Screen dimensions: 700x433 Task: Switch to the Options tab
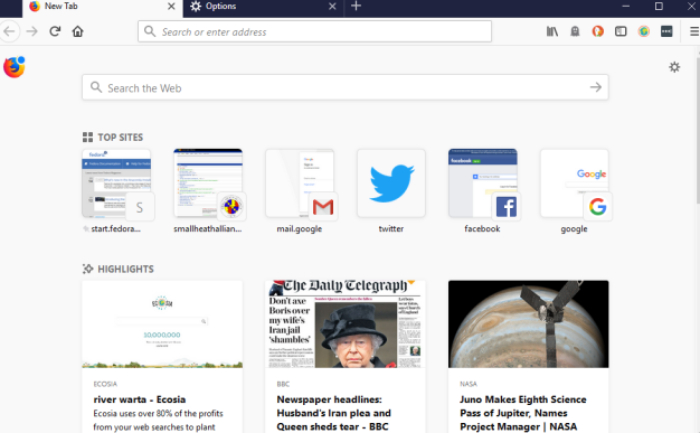pos(263,6)
